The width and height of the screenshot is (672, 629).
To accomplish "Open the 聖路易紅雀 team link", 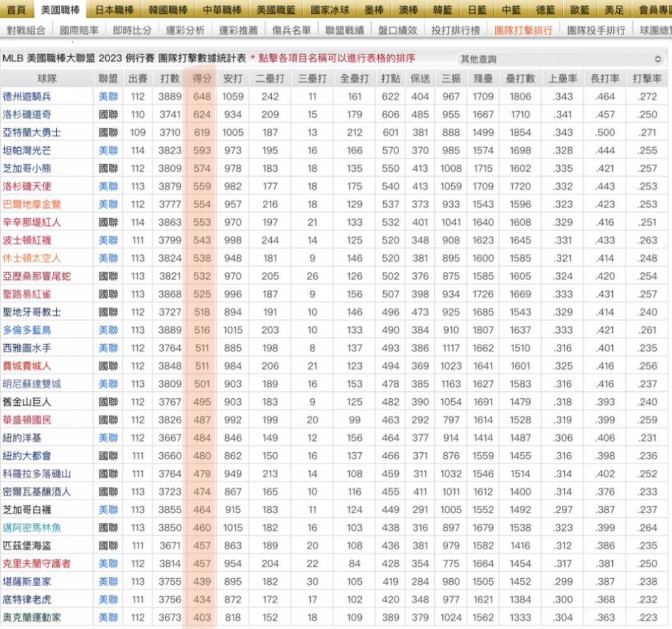I will coord(27,294).
